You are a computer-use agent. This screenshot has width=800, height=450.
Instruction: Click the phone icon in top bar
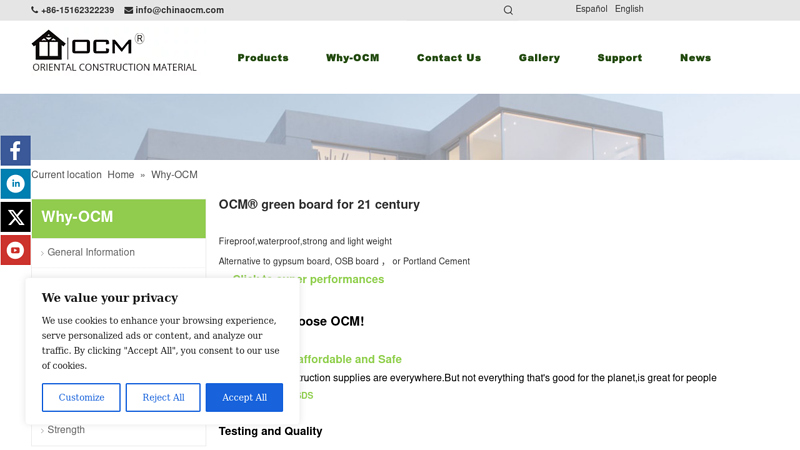pos(35,10)
